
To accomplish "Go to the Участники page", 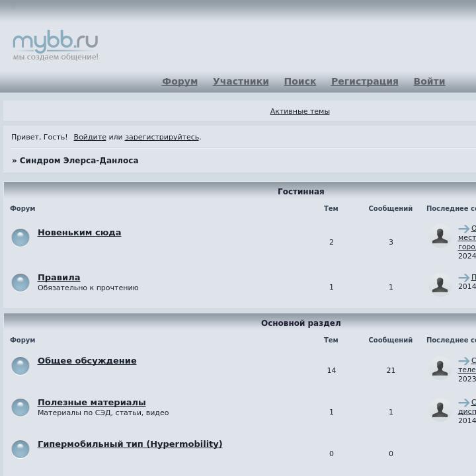I will (x=241, y=81).
